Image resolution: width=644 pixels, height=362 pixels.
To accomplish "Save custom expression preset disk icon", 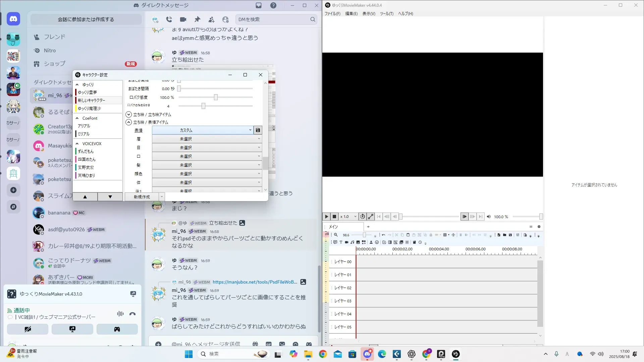I will tap(258, 130).
